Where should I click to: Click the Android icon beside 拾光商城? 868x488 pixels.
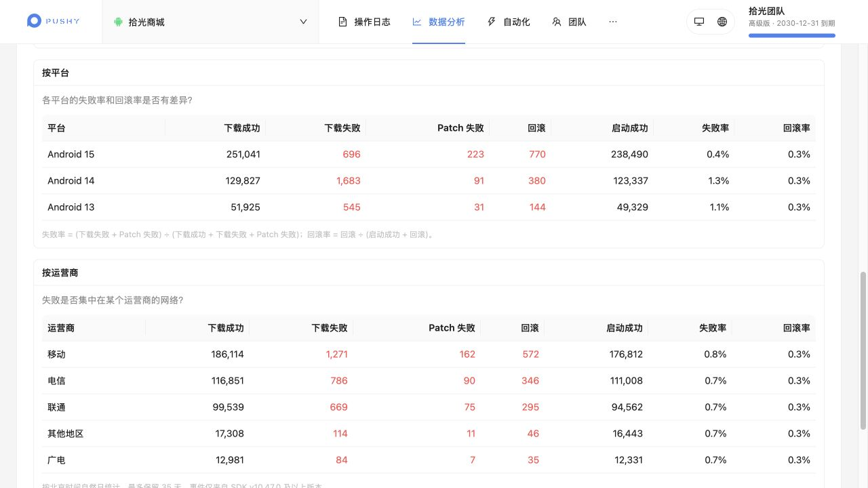(x=118, y=22)
